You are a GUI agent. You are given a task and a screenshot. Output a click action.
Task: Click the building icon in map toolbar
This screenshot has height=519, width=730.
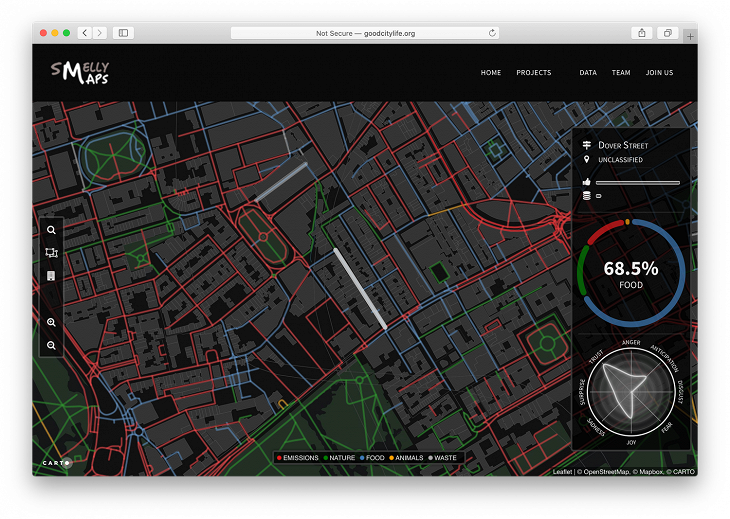(x=51, y=276)
